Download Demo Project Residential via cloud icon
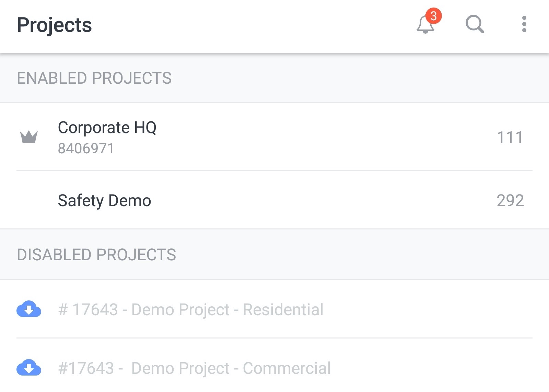Screen dimensions: 549x392 coord(29,309)
